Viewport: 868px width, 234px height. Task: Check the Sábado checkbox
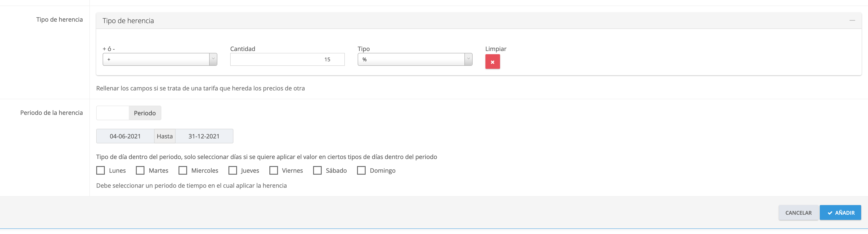pos(317,170)
